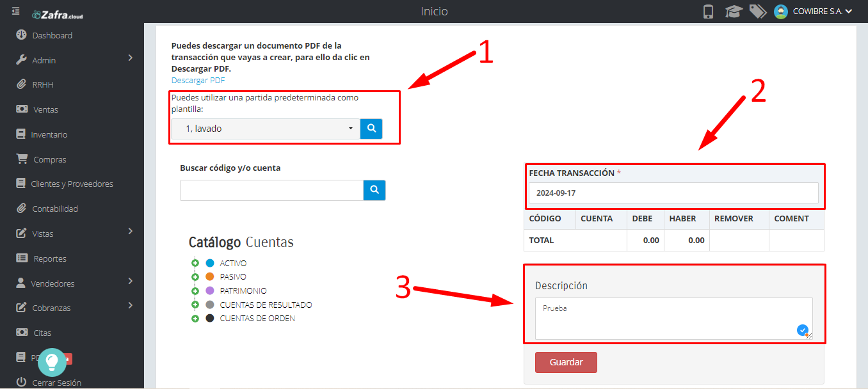
Task: Click search button beside account search field
Action: 374,190
